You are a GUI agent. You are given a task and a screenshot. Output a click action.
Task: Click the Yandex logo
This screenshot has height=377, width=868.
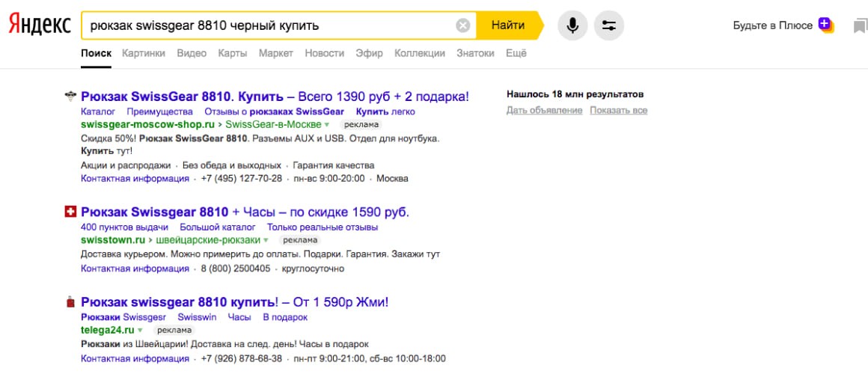point(40,25)
